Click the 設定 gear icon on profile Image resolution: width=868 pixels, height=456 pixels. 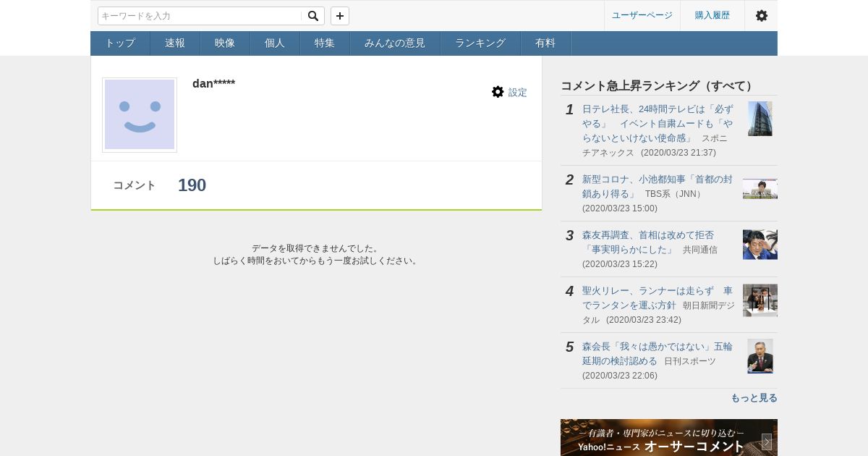click(498, 92)
